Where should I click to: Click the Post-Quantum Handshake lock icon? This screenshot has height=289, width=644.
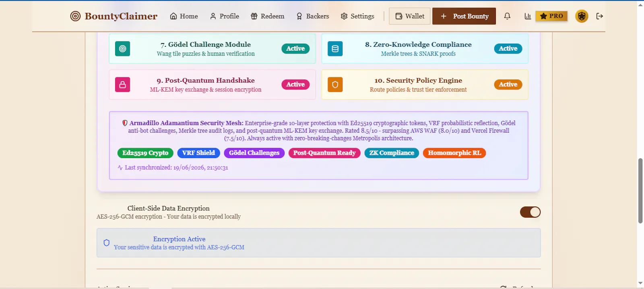[123, 85]
